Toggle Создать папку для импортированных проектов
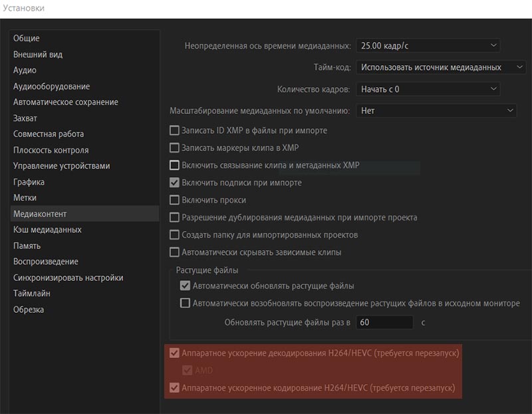 (x=174, y=235)
